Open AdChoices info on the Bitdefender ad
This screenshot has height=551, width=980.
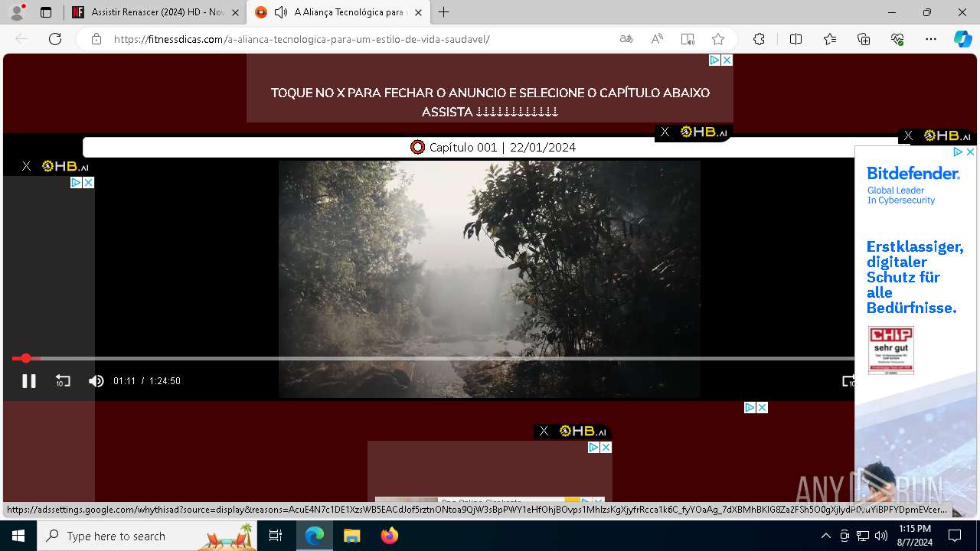coord(958,152)
